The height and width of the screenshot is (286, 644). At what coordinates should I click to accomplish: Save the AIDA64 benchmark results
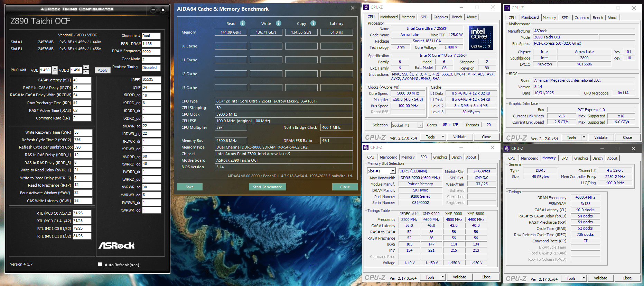[x=189, y=187]
